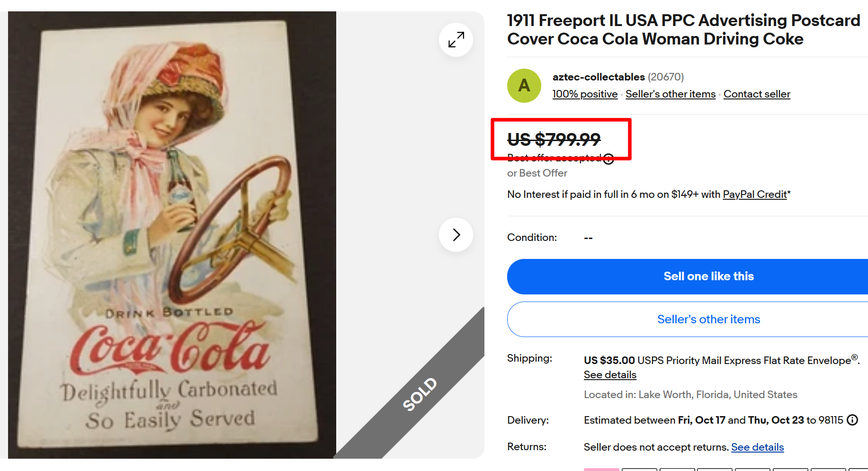Open the Contact seller link
This screenshot has width=868, height=471.
pos(756,94)
